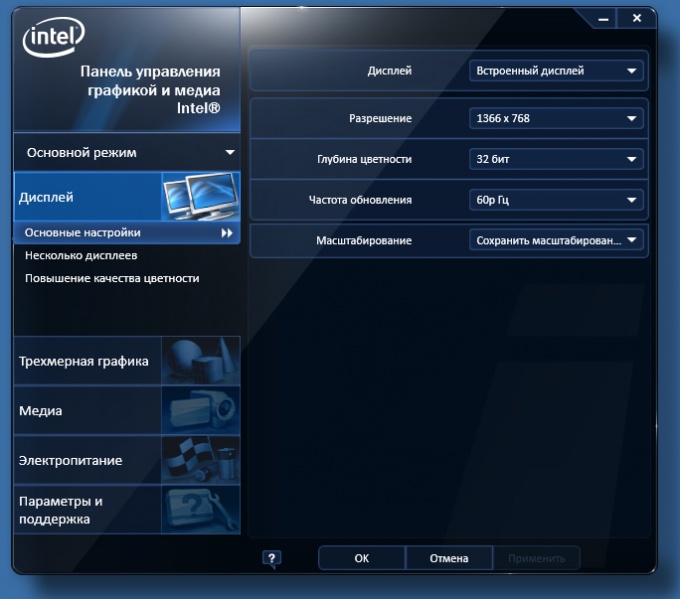
Task: Click the Отмена button
Action: (449, 558)
